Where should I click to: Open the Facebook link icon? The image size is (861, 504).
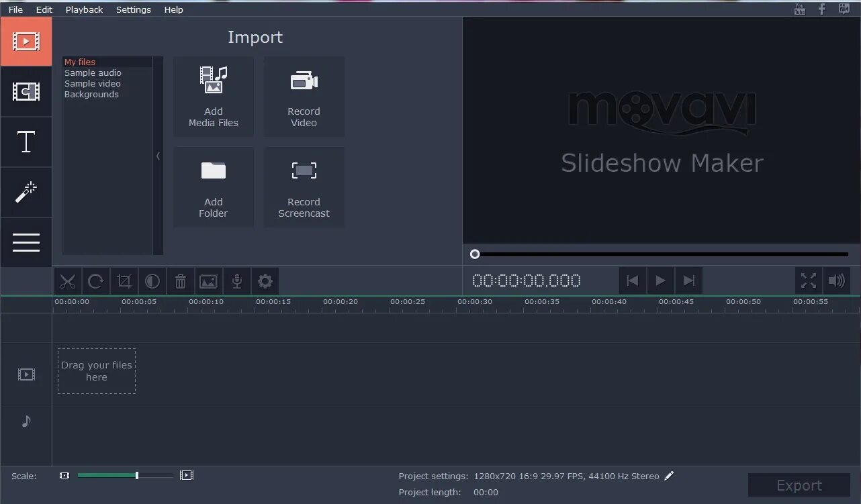[821, 9]
